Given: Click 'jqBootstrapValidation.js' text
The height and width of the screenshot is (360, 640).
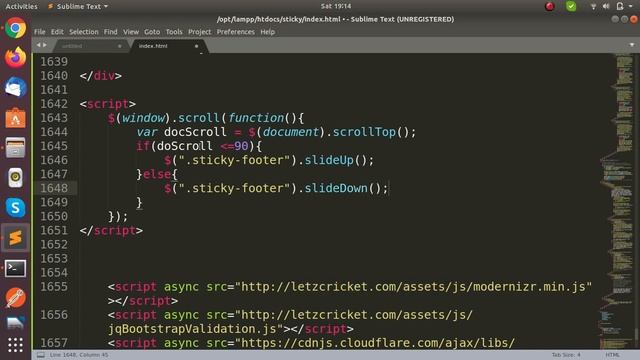Looking at the screenshot, I should pos(192,329).
